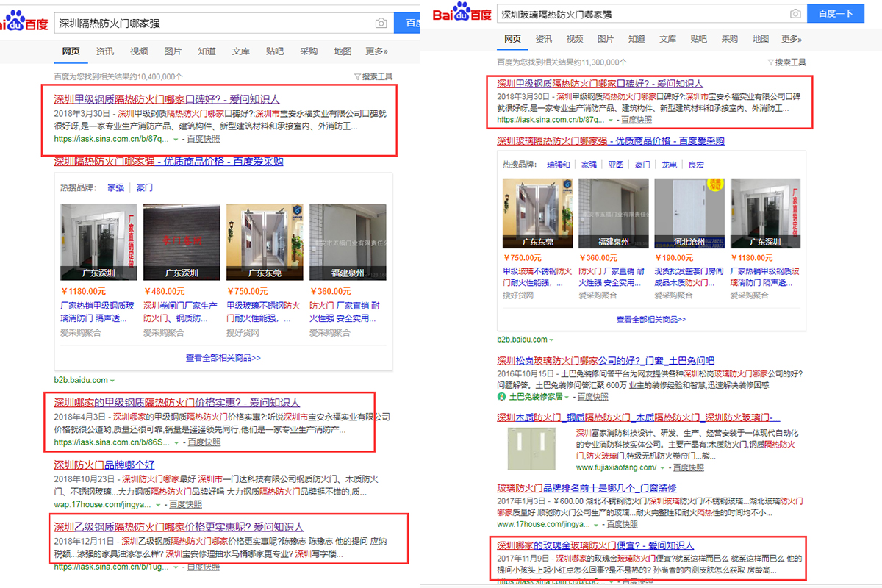The width and height of the screenshot is (882, 588).
Task: Click hot brand 豪门 on the left page
Action: pos(145,187)
